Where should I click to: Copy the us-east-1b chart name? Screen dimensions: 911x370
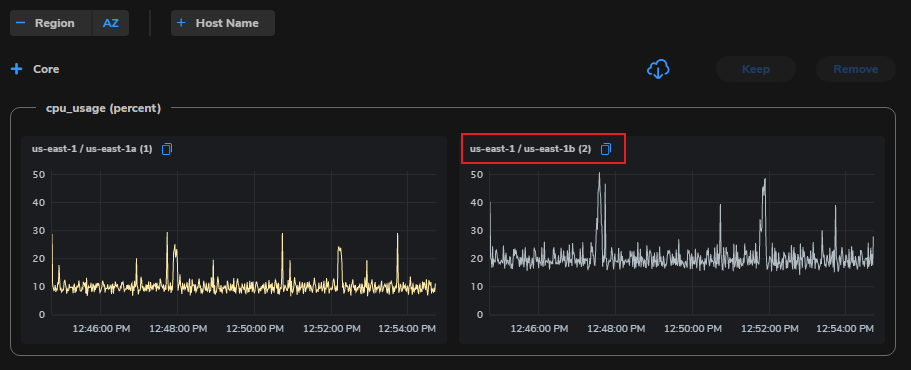(606, 149)
